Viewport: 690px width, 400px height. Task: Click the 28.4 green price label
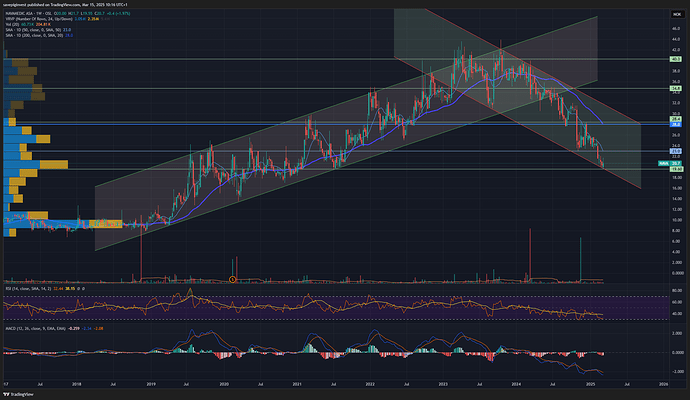click(x=675, y=119)
